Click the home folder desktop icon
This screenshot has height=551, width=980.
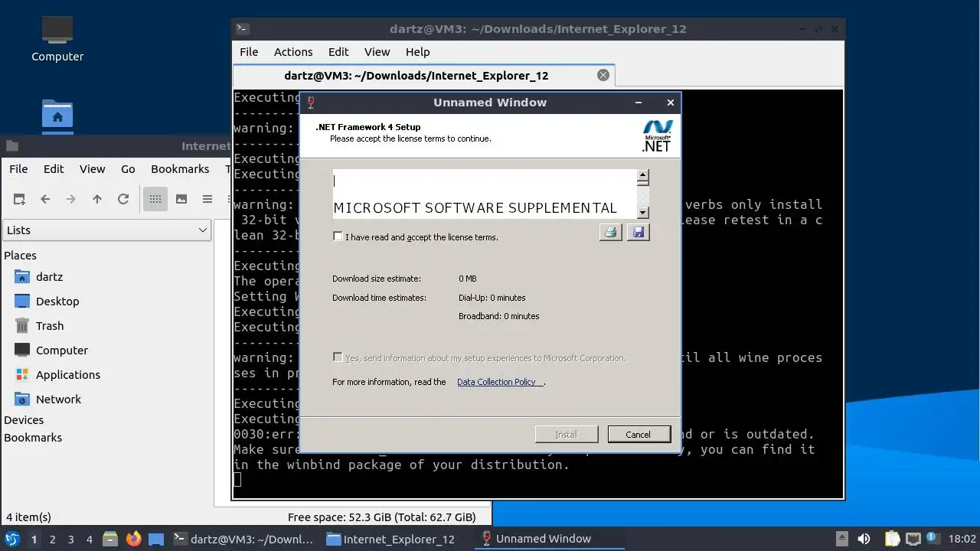57,116
